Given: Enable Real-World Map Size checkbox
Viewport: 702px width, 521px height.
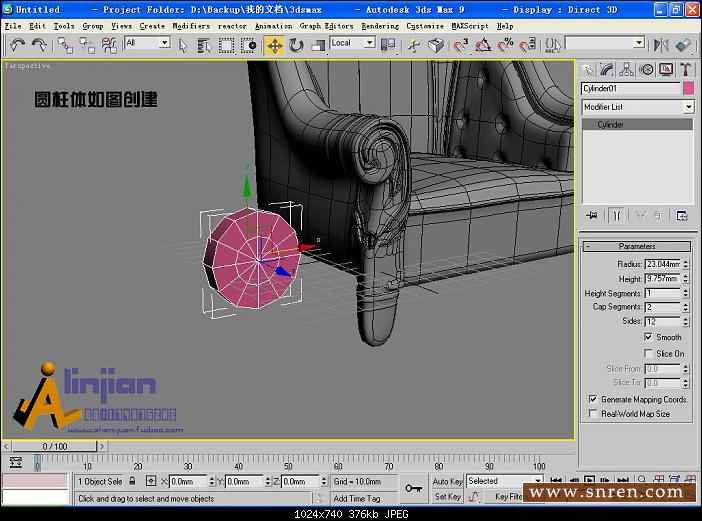Looking at the screenshot, I should [x=593, y=414].
